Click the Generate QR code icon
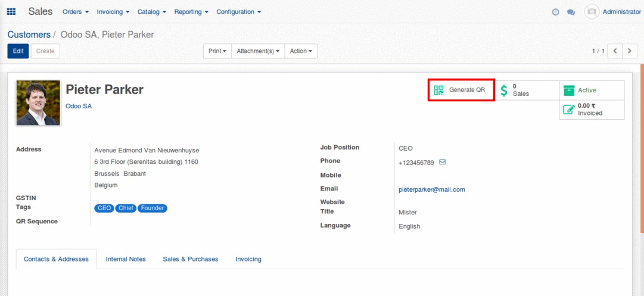644x296 pixels. pyautogui.click(x=438, y=90)
